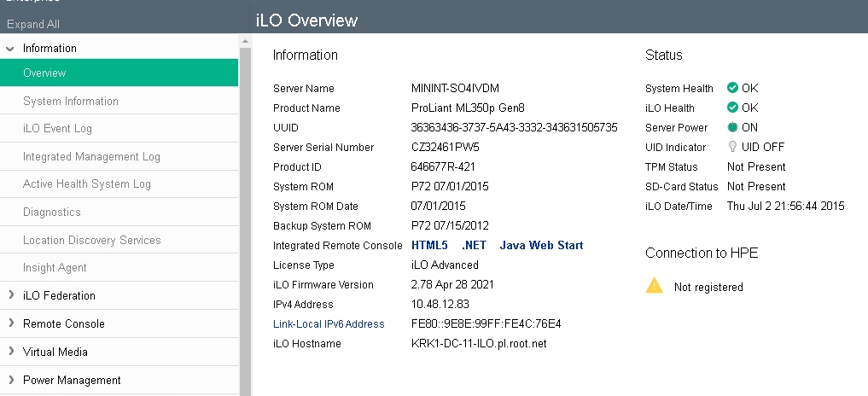The width and height of the screenshot is (868, 396).
Task: Click the IPv6 address FE80::9E8E:99FF:FE4C:76E4
Action: (486, 324)
